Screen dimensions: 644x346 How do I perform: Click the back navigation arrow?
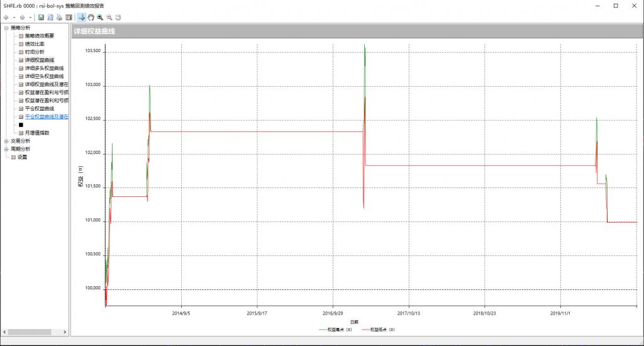(6, 17)
